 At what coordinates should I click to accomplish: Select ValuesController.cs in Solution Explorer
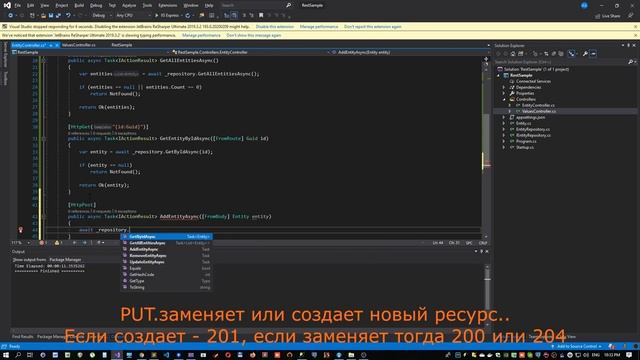(x=539, y=111)
